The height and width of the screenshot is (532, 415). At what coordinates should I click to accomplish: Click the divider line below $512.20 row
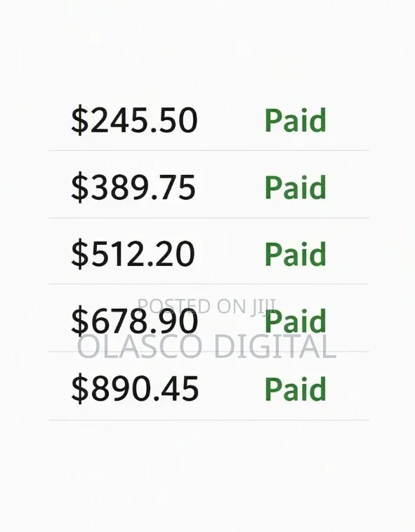pyautogui.click(x=209, y=284)
